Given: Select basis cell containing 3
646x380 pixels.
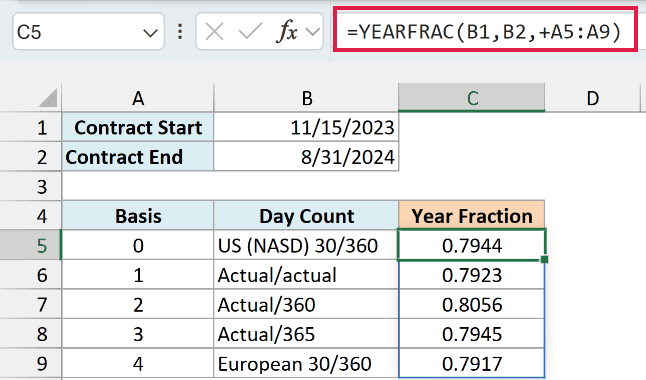Looking at the screenshot, I should click(138, 334).
